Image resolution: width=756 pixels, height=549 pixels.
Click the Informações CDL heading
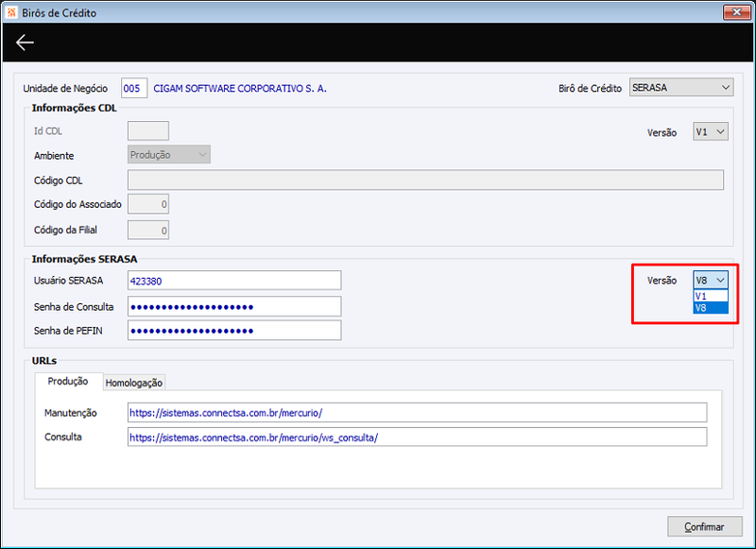[75, 108]
